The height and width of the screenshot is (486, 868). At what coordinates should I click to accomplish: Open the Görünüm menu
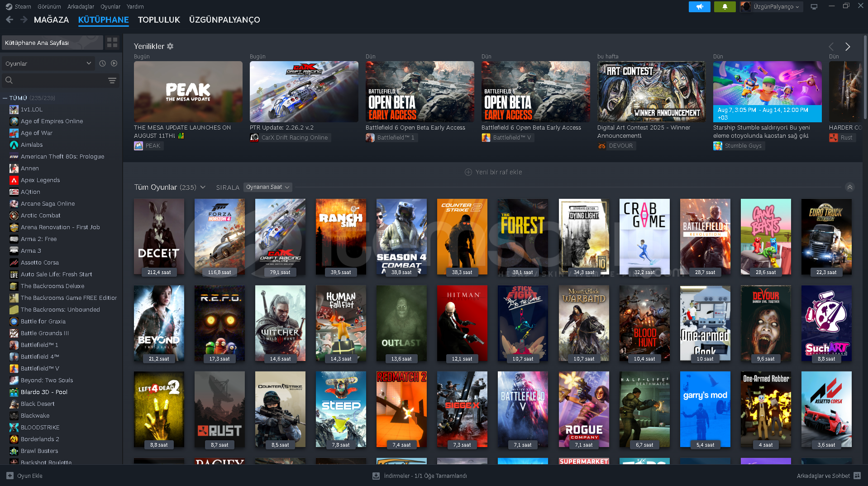[x=49, y=7]
